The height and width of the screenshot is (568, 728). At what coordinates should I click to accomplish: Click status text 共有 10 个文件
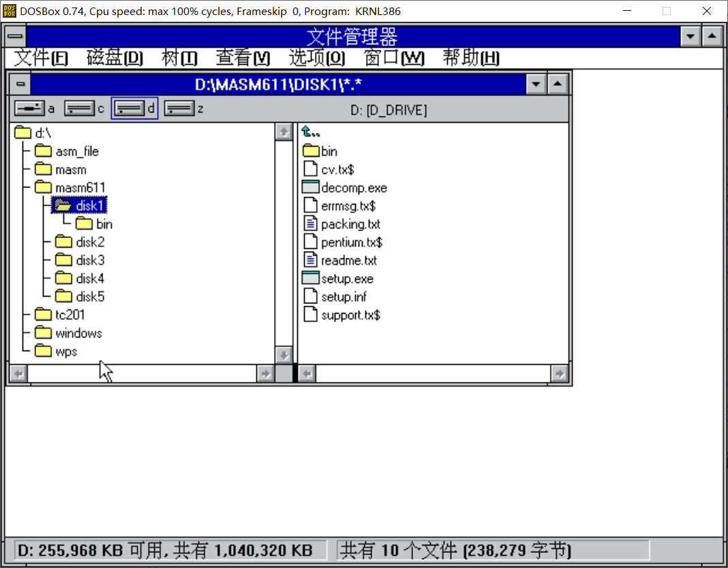tap(398, 551)
